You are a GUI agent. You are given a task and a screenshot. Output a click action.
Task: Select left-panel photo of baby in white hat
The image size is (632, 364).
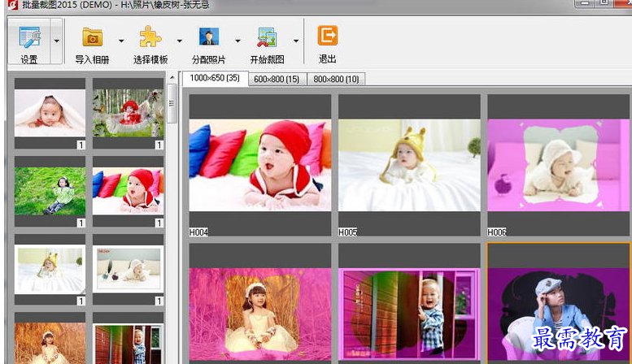click(129, 269)
